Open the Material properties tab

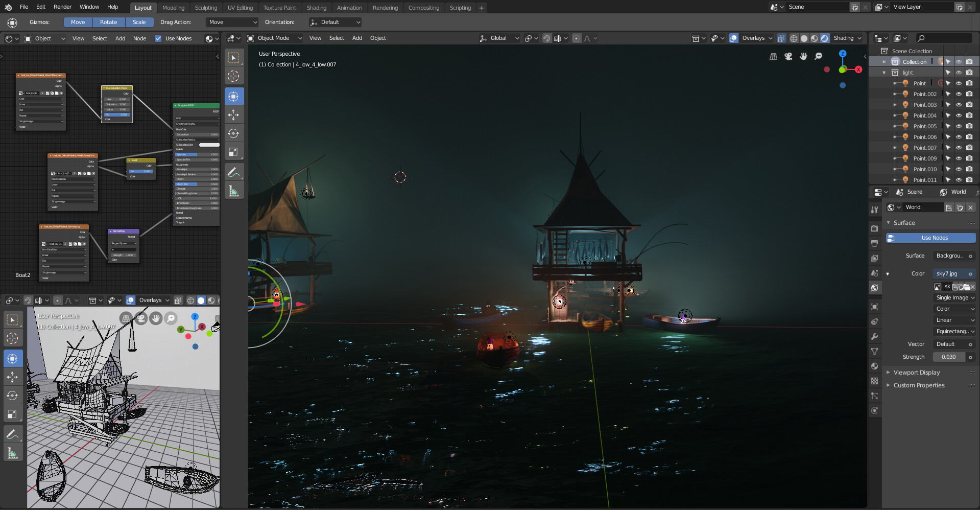tap(875, 366)
